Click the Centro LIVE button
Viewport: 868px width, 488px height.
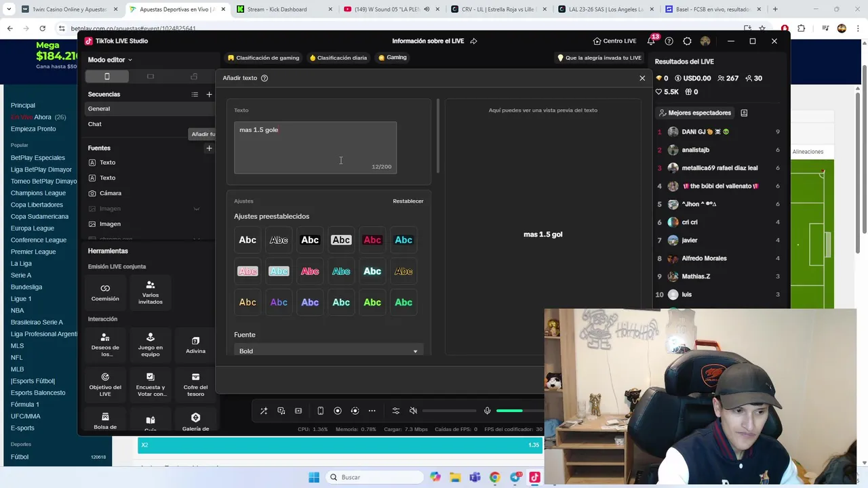point(614,41)
